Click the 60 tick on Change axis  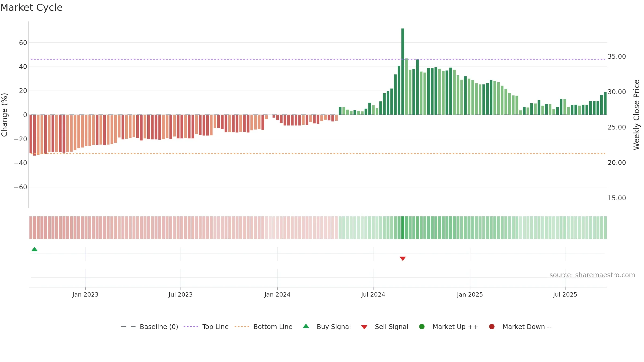(23, 43)
